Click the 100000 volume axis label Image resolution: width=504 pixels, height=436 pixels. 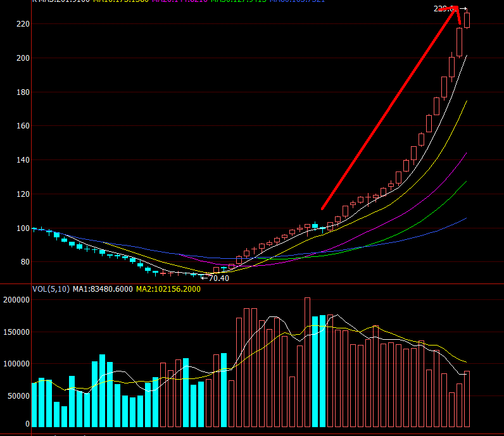tap(16, 364)
